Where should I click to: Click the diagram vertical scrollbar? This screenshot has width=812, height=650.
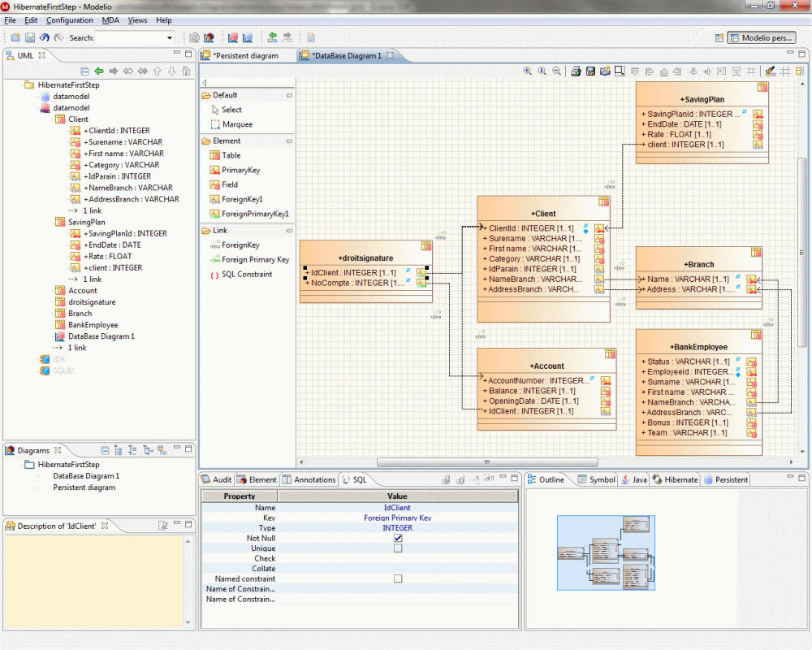(802, 251)
